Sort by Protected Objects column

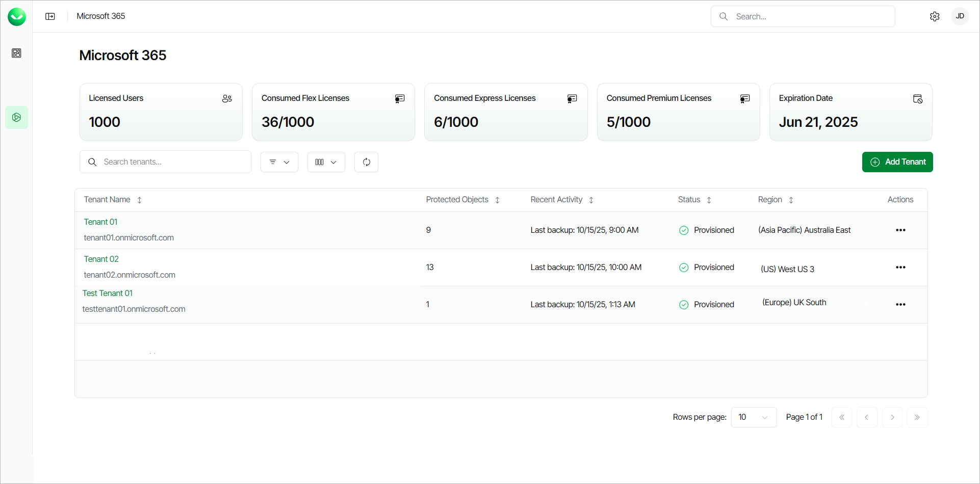click(497, 200)
